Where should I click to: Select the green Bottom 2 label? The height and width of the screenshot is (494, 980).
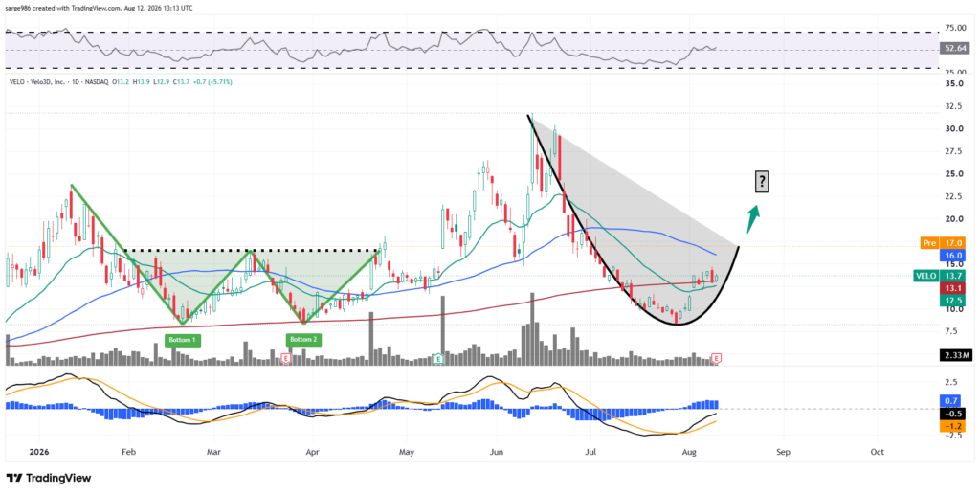(x=303, y=340)
